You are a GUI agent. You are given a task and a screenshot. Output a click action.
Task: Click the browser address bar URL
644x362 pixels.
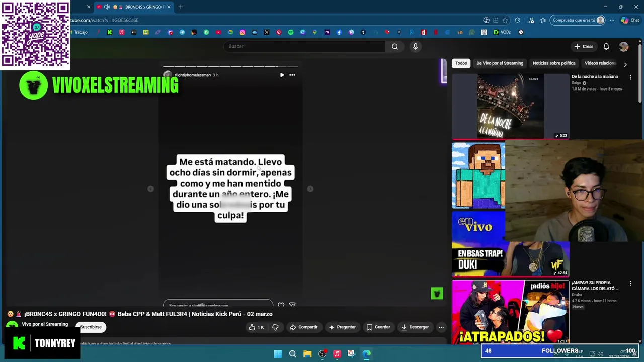tap(104, 20)
